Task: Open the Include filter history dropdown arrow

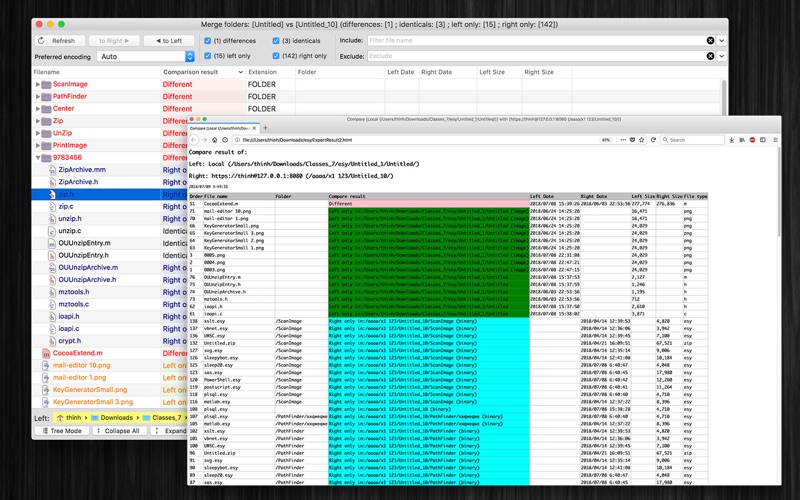Action: [x=721, y=40]
